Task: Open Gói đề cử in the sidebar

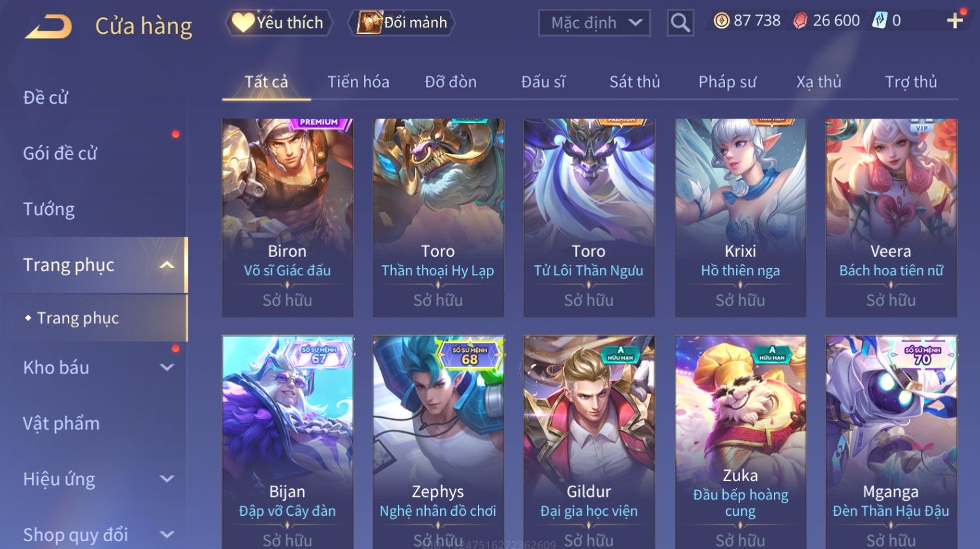Action: coord(60,153)
